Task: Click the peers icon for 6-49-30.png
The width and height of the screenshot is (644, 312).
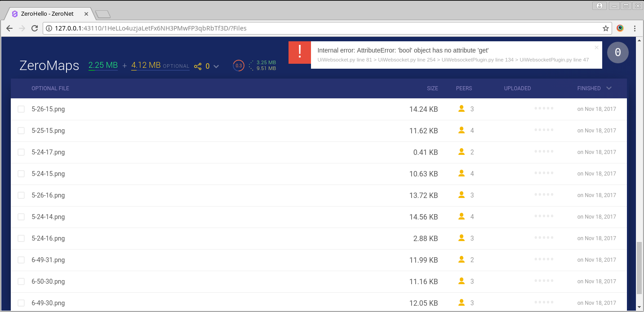Action: (x=461, y=303)
